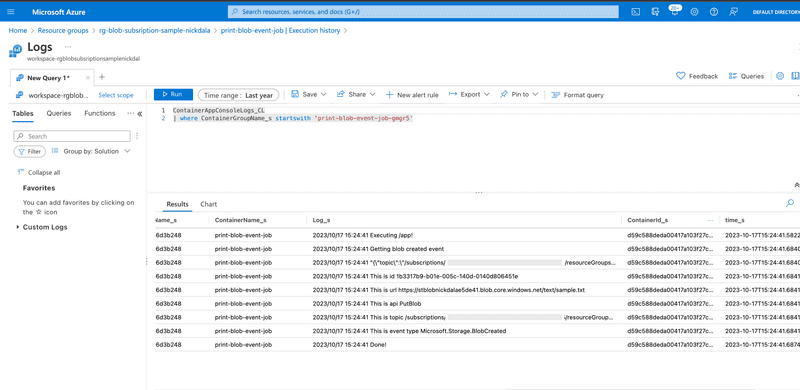Screen dimensions: 800x390
Task: Run the query
Action: (x=173, y=94)
